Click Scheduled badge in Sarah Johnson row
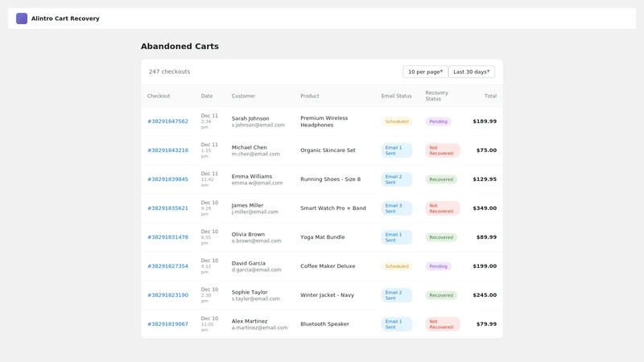Viewport: 644px width, 362px height. tap(397, 121)
